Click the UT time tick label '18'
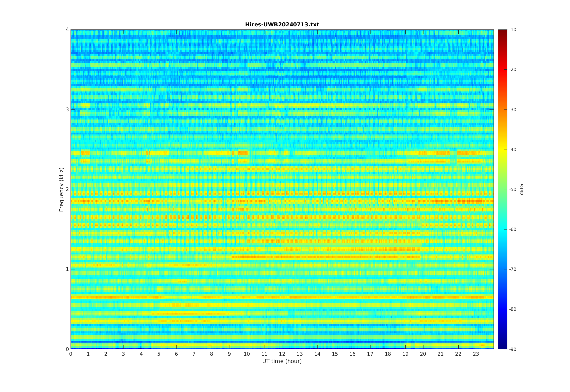Image resolution: width=570 pixels, height=392 pixels. (388, 354)
